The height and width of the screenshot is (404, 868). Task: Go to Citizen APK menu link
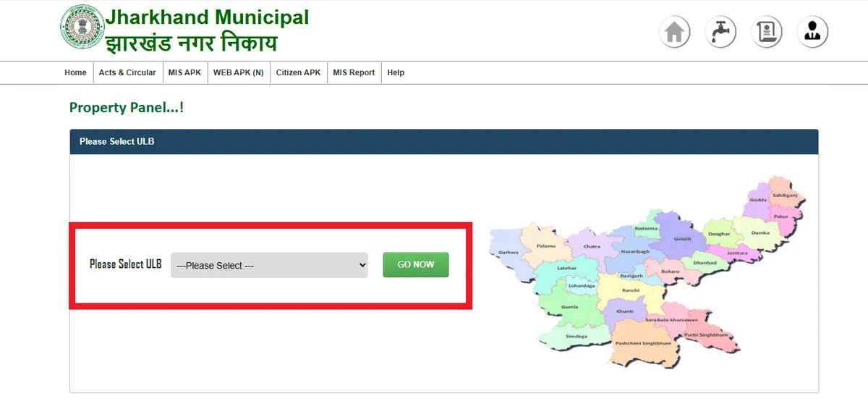point(298,72)
